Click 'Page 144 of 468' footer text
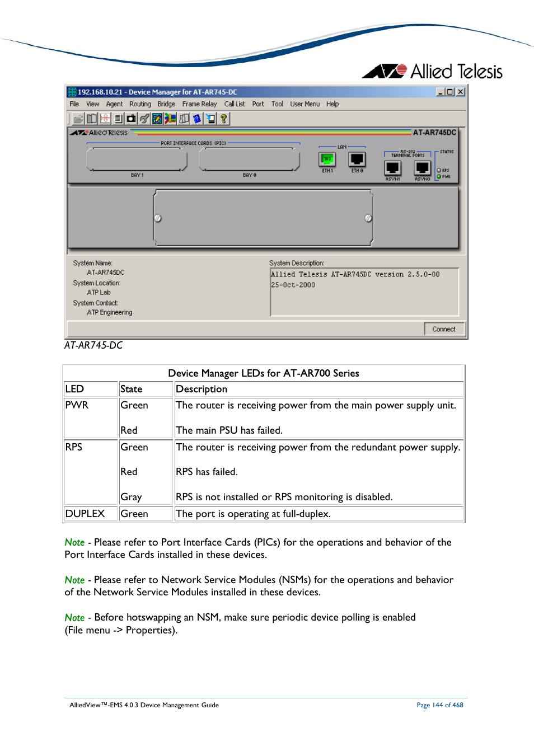534x756 pixels. 440,705
